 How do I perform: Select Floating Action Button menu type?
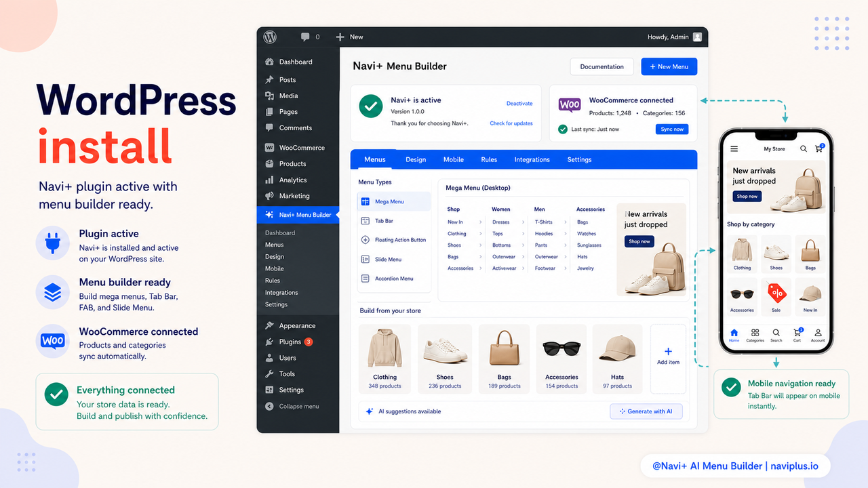coord(394,240)
